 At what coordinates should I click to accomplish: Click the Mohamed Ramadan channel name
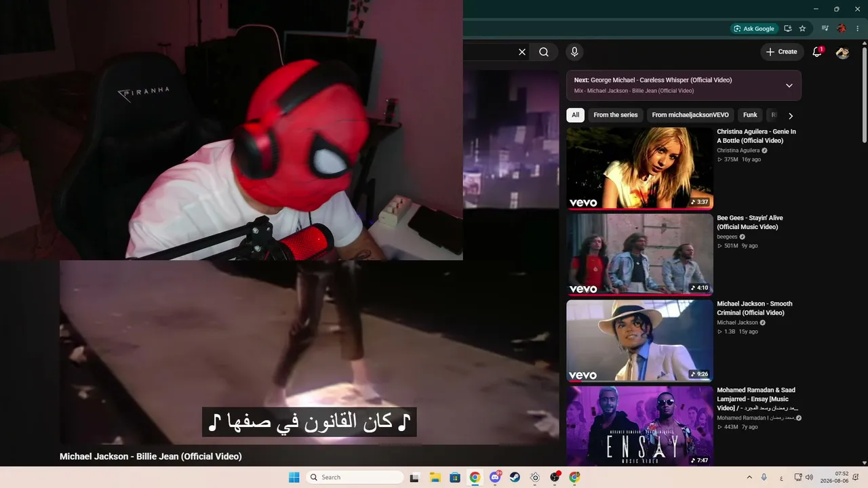(755, 418)
